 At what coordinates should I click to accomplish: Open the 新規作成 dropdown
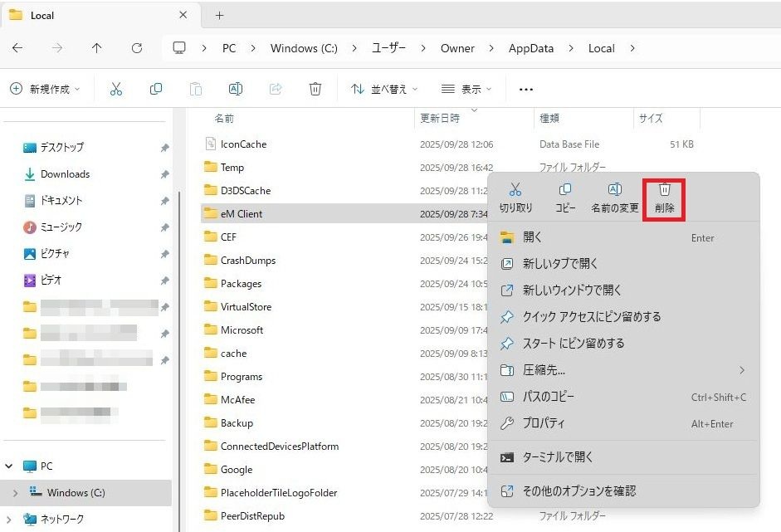(46, 89)
